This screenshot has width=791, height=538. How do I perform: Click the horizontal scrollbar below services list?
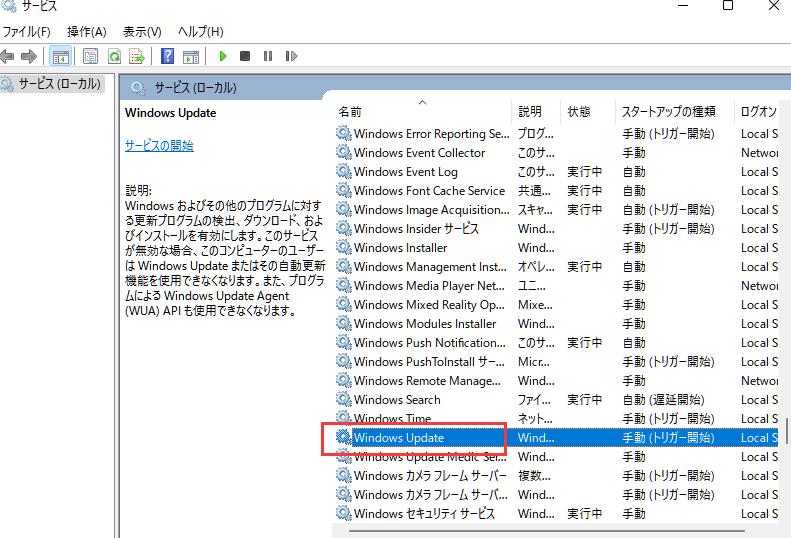point(547,531)
